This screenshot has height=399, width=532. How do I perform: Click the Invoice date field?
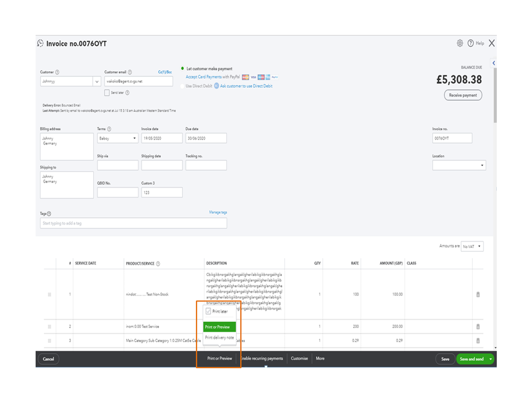click(x=162, y=138)
